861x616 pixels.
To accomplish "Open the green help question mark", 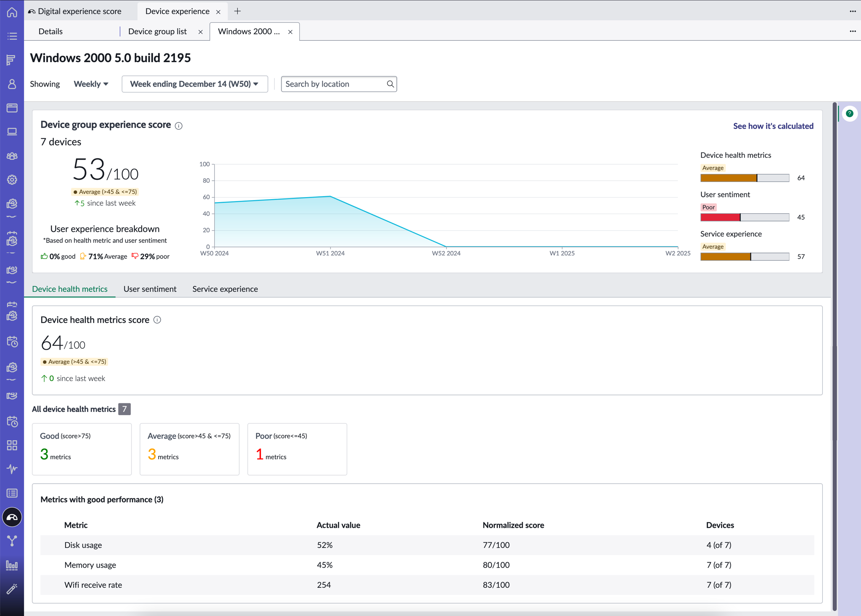I will (850, 113).
